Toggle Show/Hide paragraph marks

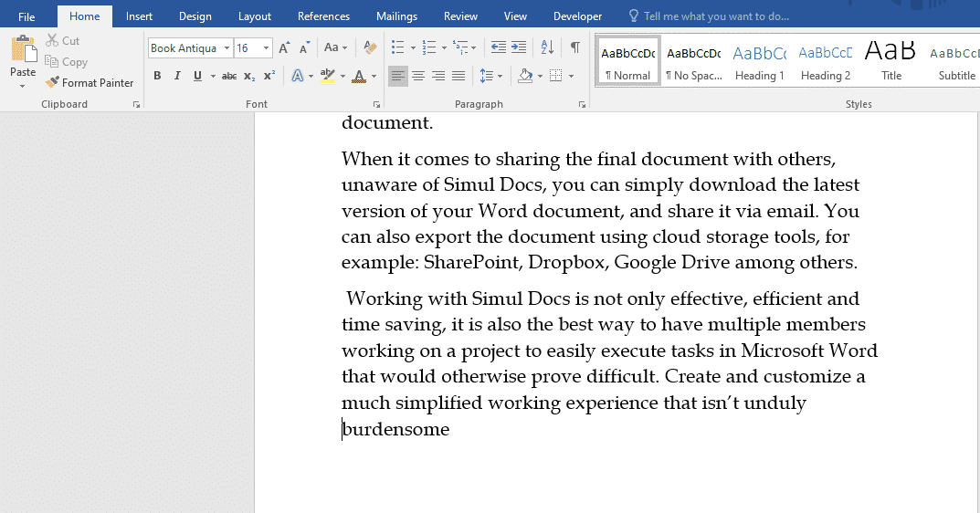574,47
